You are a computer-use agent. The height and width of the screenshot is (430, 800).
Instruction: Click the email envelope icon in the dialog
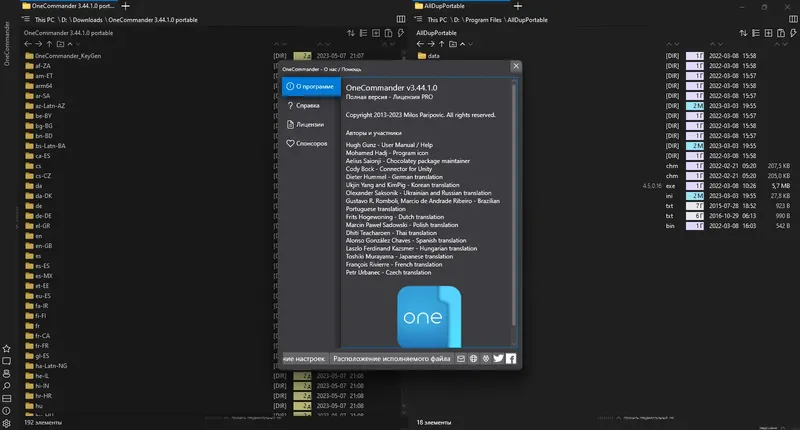click(461, 359)
